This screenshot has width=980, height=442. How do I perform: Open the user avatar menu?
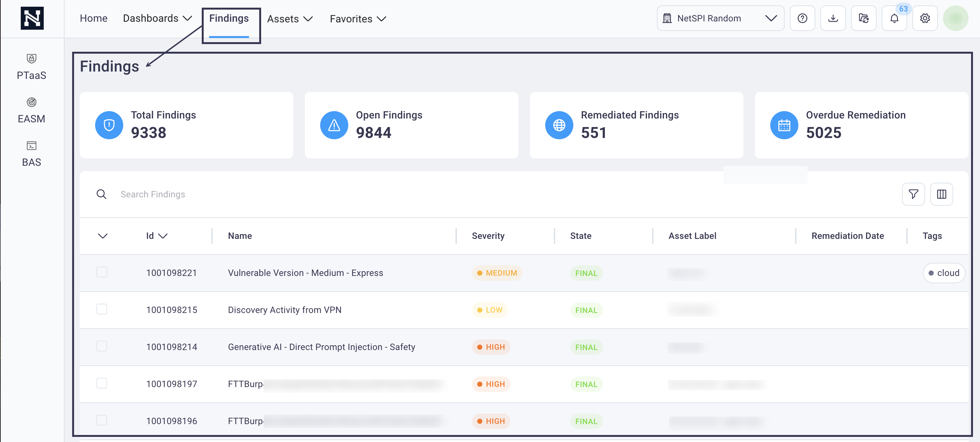[x=955, y=18]
